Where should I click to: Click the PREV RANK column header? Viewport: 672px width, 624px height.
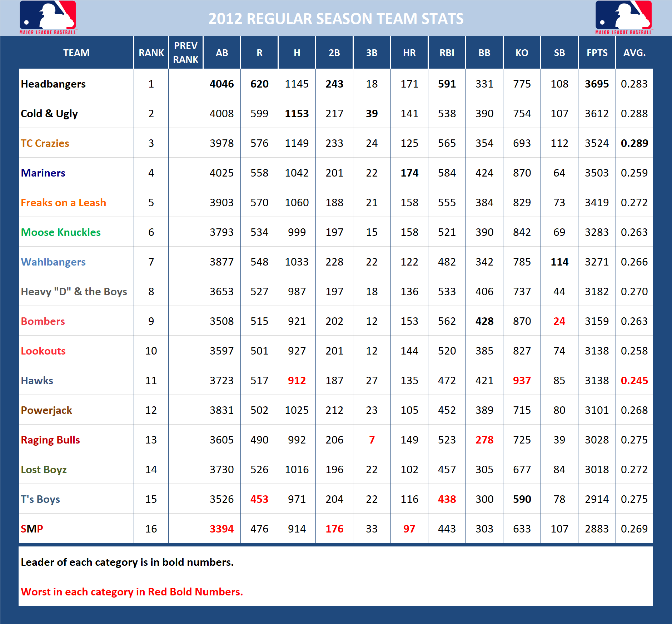[x=185, y=53]
